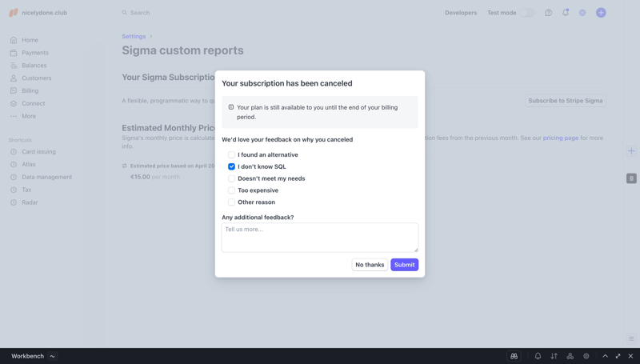Focus the top Search field
The width and height of the screenshot is (640, 364).
140,13
